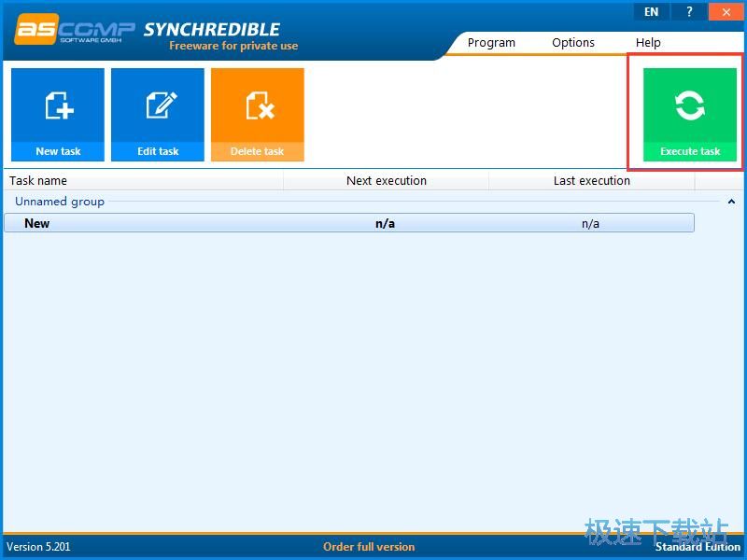Open the Help menu
The height and width of the screenshot is (560, 747).
pyautogui.click(x=648, y=42)
